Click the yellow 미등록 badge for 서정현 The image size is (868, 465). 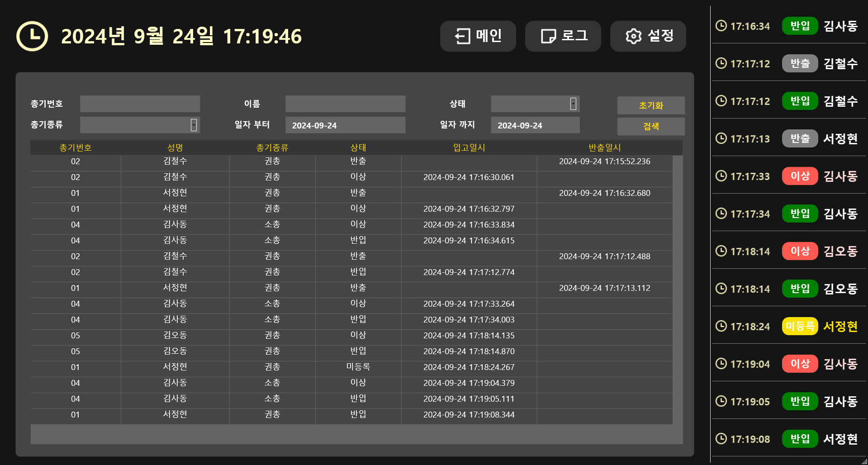800,326
